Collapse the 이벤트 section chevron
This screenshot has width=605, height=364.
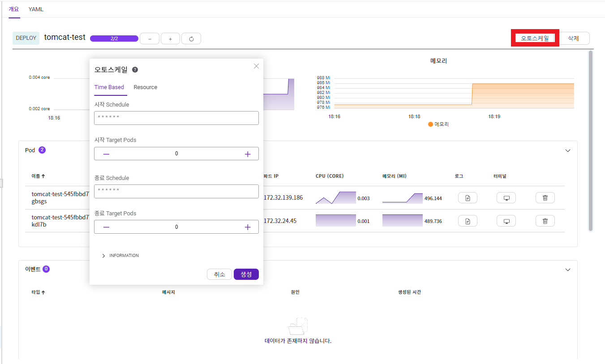[x=568, y=270]
